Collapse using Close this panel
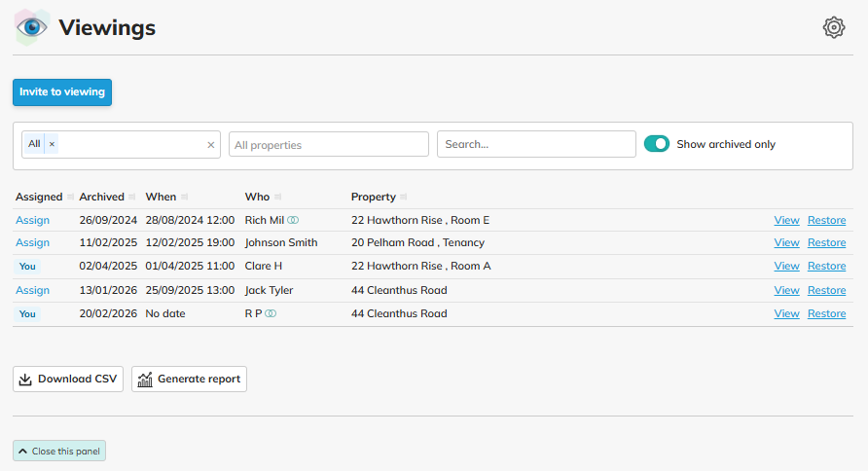Screen dimensions: 868x471 coord(59,452)
